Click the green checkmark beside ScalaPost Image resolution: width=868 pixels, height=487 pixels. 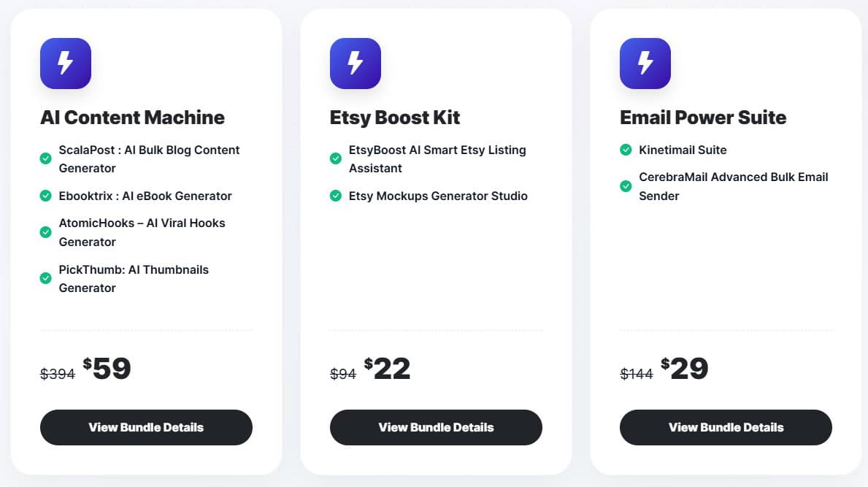(45, 158)
